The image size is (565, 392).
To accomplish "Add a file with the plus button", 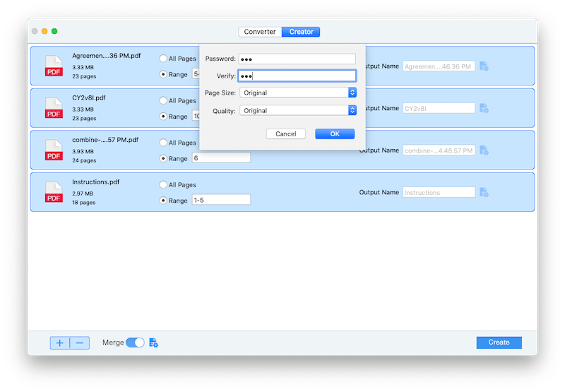I will [60, 343].
